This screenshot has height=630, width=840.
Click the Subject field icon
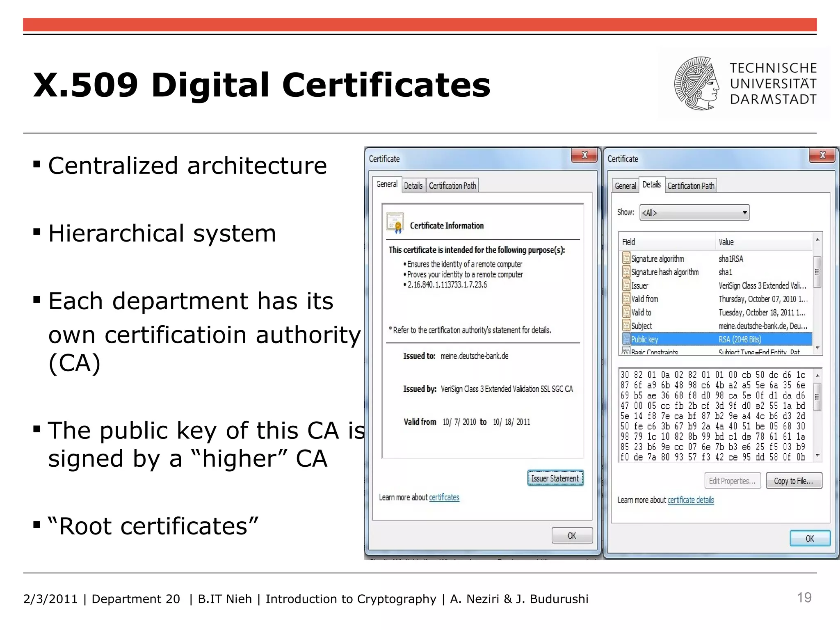(x=626, y=326)
